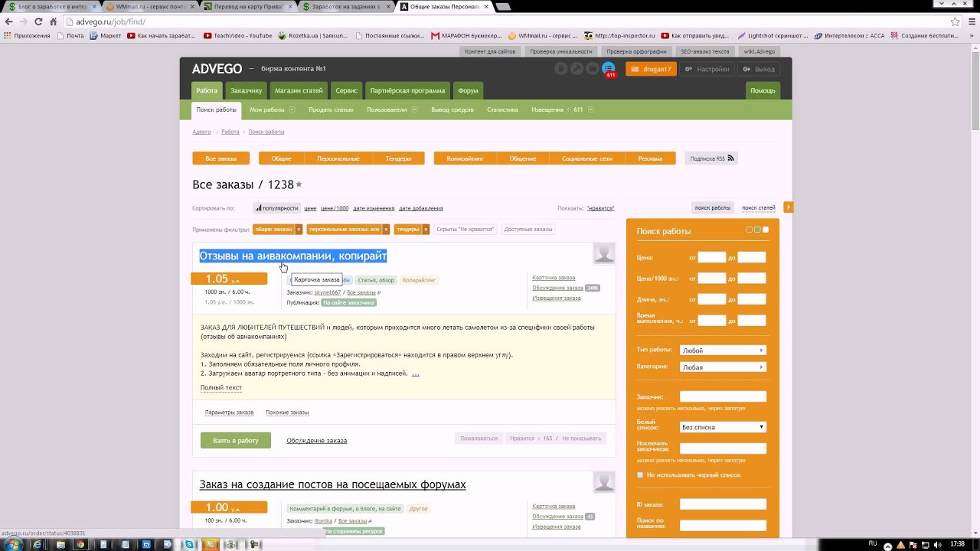Viewport: 980px width, 551px height.
Task: Filter by the Тендеры category button
Action: point(398,158)
